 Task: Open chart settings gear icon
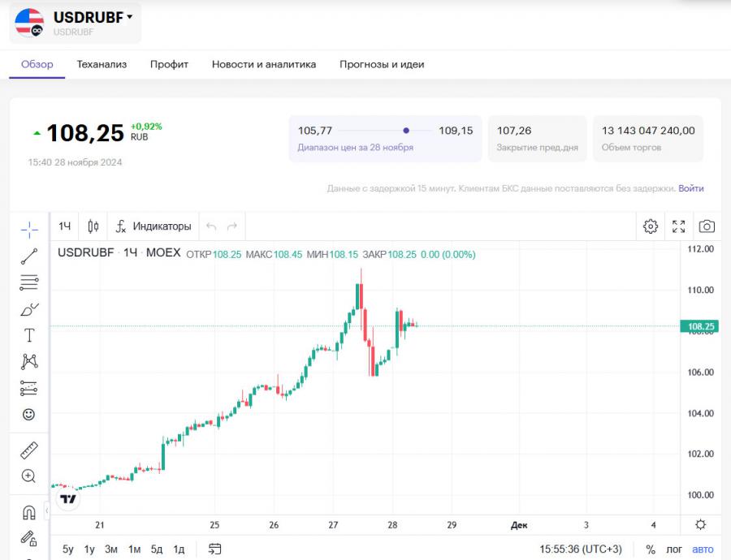click(x=651, y=226)
